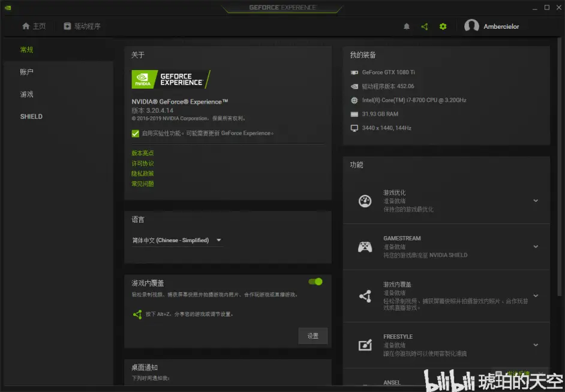Screen dimensions: 565x392
Task: Select SHIELD in the sidebar
Action: 31,116
